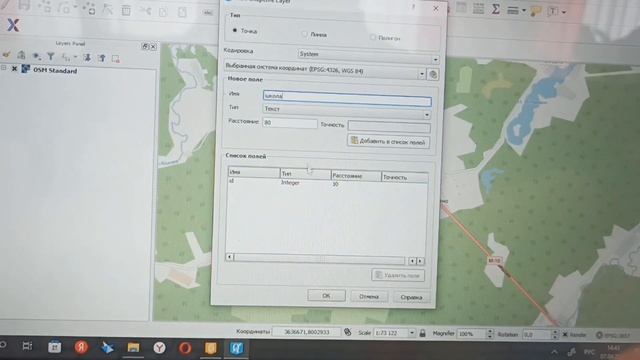Viewport: 640px width, 360px height.
Task: Click the QGIS X plugin icon in toolbar
Action: (13, 25)
